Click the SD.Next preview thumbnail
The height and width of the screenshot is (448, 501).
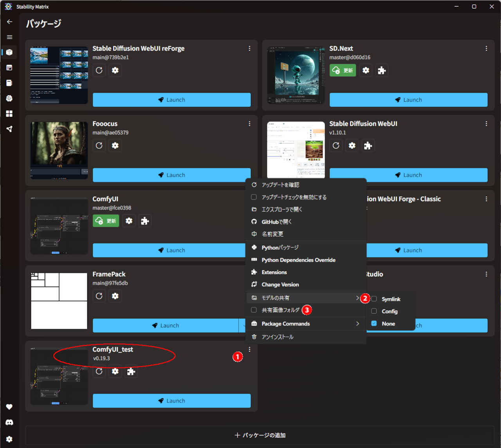[x=296, y=75]
